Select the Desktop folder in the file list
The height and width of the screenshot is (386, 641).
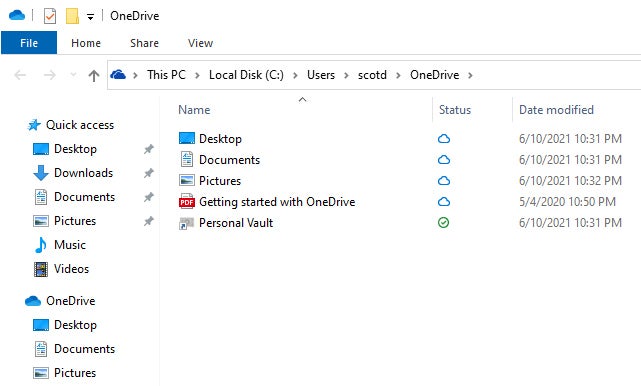(220, 139)
